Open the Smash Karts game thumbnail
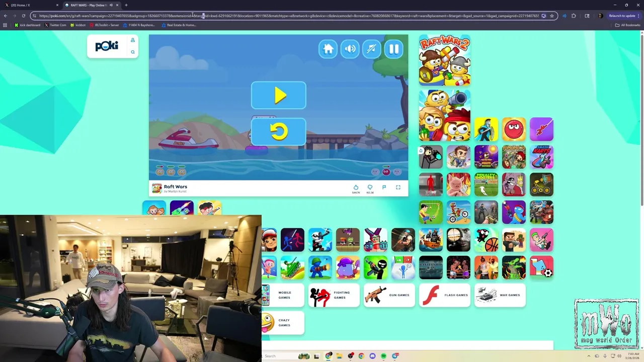The image size is (644, 362). point(541,157)
